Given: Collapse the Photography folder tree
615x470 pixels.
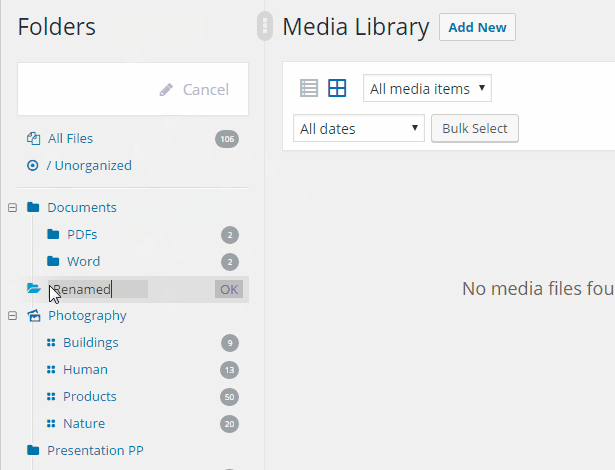Looking at the screenshot, I should (13, 316).
